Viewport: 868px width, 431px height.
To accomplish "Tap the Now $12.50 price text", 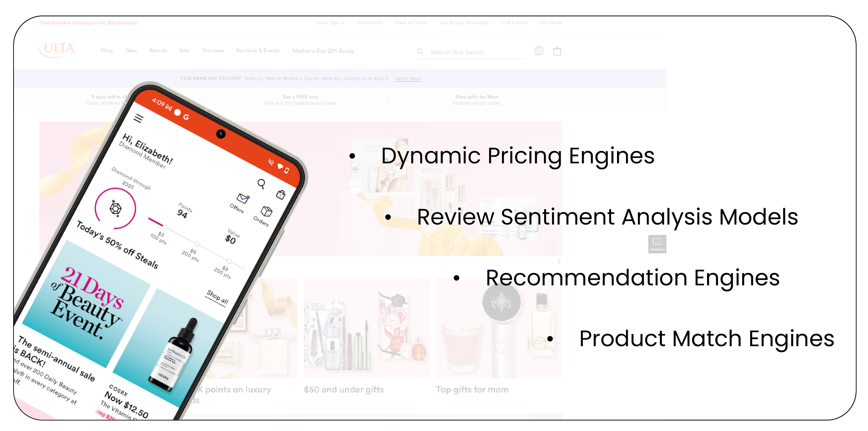I will (127, 405).
